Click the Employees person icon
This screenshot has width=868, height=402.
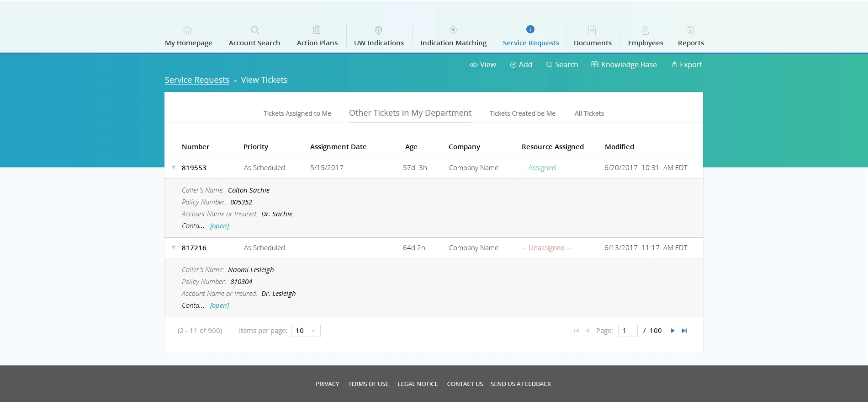645,30
